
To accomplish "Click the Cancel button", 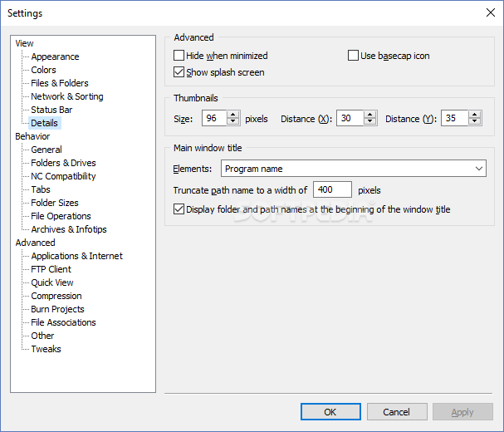I will 396,412.
